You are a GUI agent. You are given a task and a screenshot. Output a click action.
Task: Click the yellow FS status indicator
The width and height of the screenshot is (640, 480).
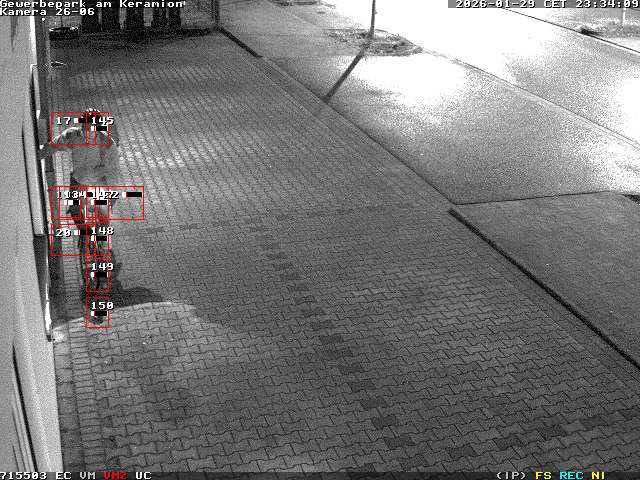pos(543,475)
